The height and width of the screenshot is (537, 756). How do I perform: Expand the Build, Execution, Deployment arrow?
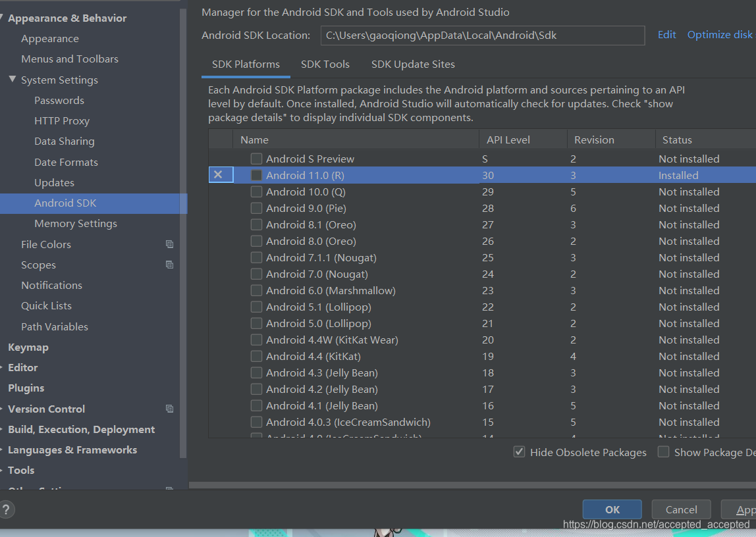pos(2,429)
